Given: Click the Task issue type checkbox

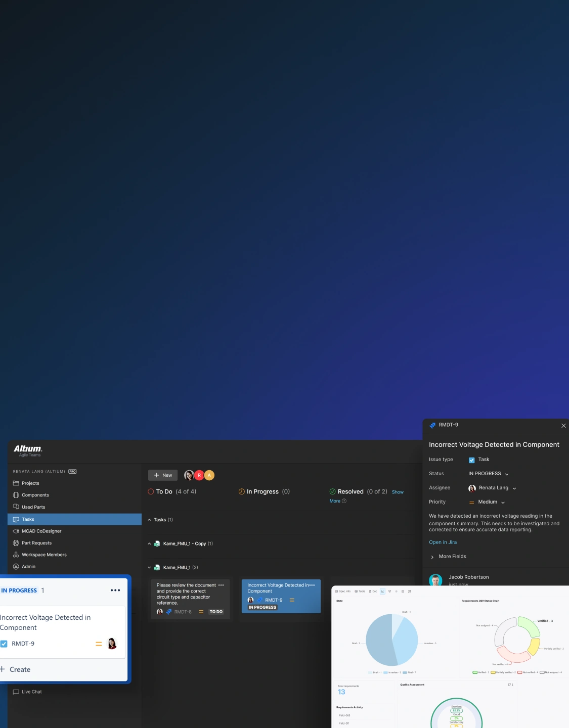Looking at the screenshot, I should pos(471,460).
